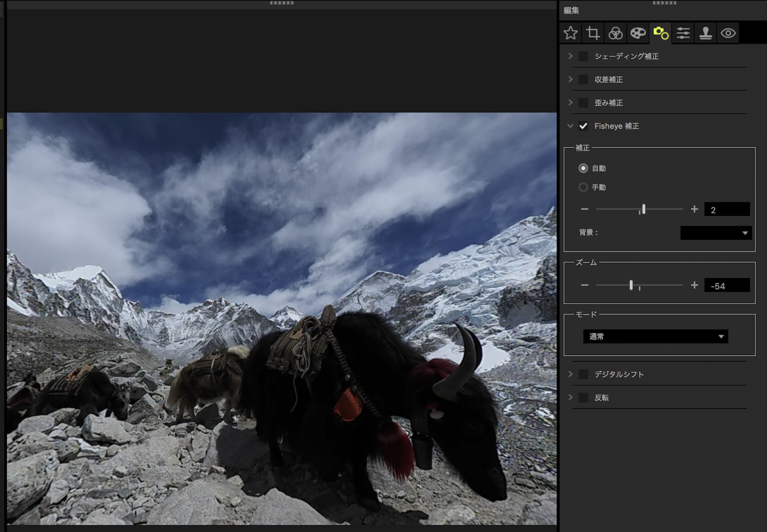Click the eye preview icon
This screenshot has width=767, height=532.
point(728,33)
